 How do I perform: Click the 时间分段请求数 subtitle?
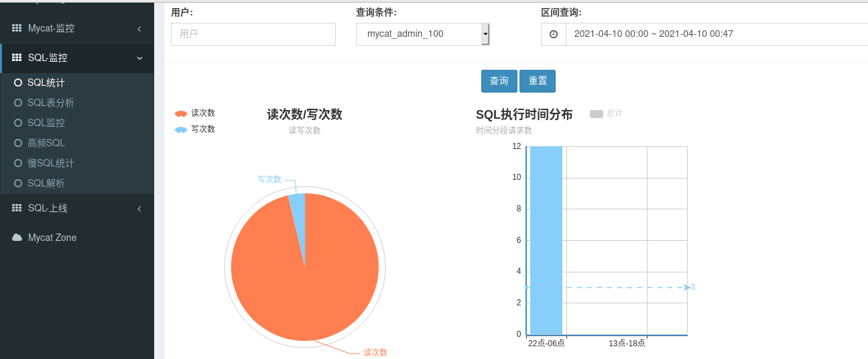coord(504,130)
